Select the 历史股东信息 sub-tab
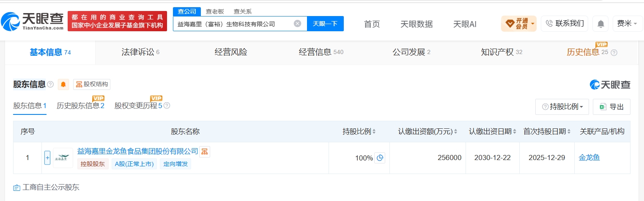 [80, 106]
